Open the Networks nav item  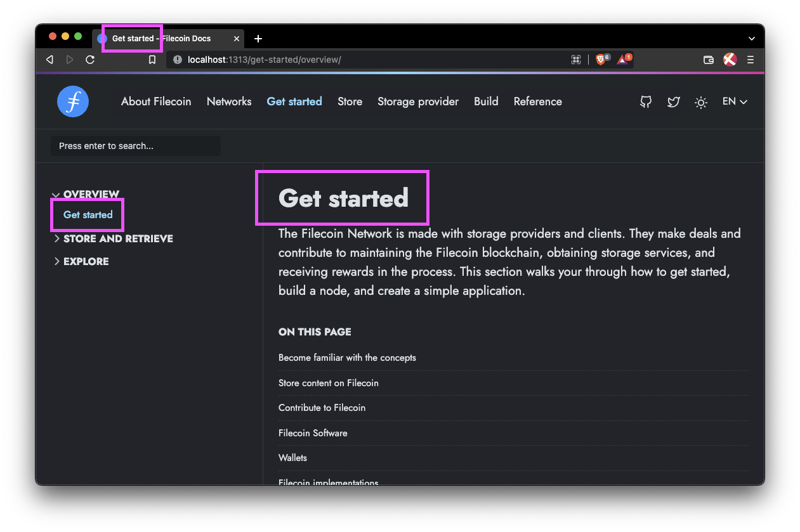click(229, 101)
